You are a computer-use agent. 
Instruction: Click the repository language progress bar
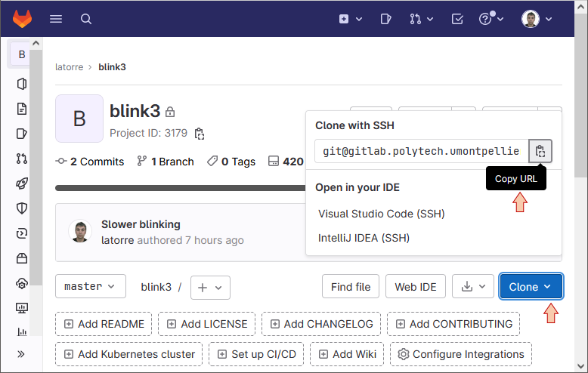pyautogui.click(x=180, y=188)
